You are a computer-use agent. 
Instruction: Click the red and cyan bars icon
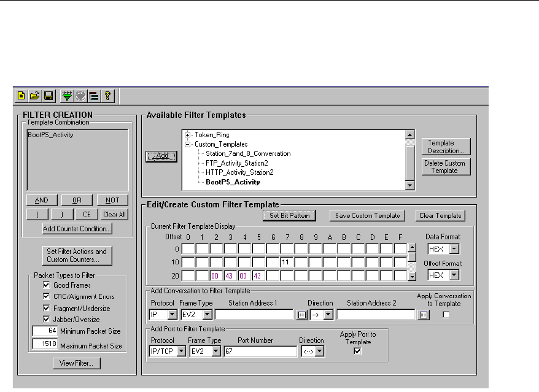(x=94, y=96)
